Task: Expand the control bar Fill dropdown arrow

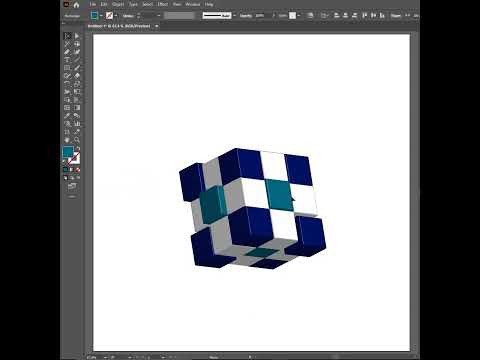Action: click(x=101, y=16)
